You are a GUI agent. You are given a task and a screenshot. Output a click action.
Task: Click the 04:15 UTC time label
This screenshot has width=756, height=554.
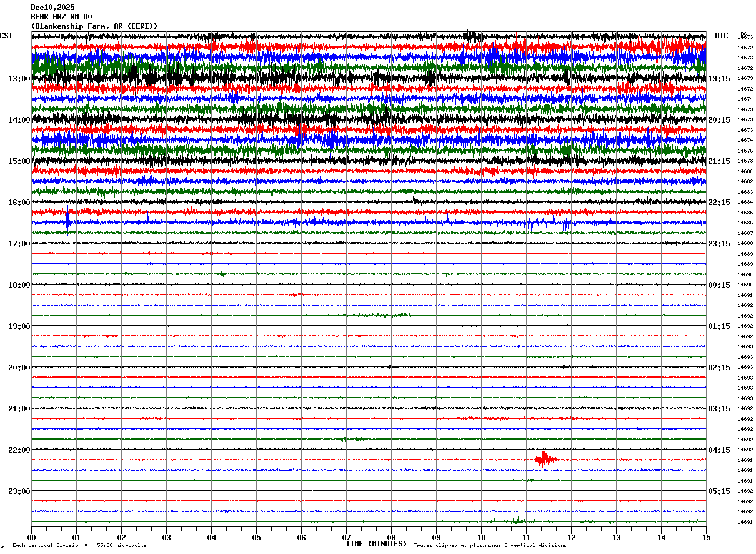point(719,450)
